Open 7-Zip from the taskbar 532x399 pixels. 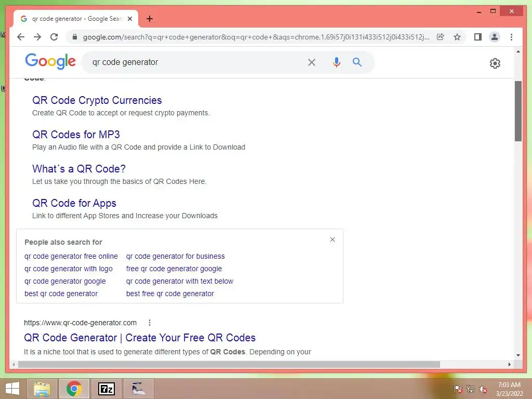tap(106, 389)
